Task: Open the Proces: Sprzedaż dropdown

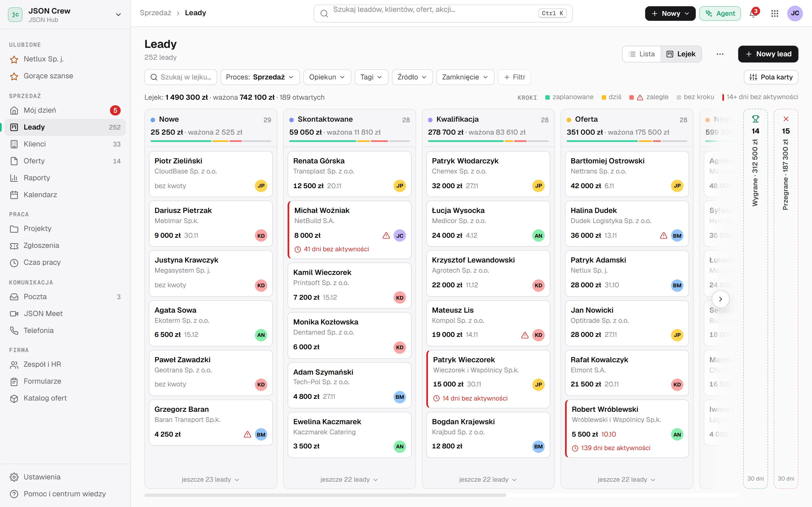Action: click(x=259, y=77)
